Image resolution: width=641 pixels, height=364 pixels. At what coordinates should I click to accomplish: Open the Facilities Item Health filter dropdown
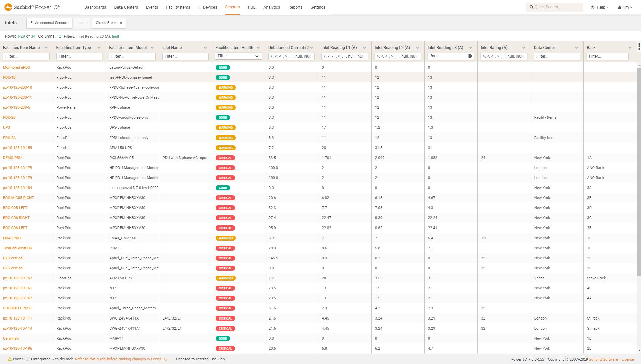click(257, 56)
